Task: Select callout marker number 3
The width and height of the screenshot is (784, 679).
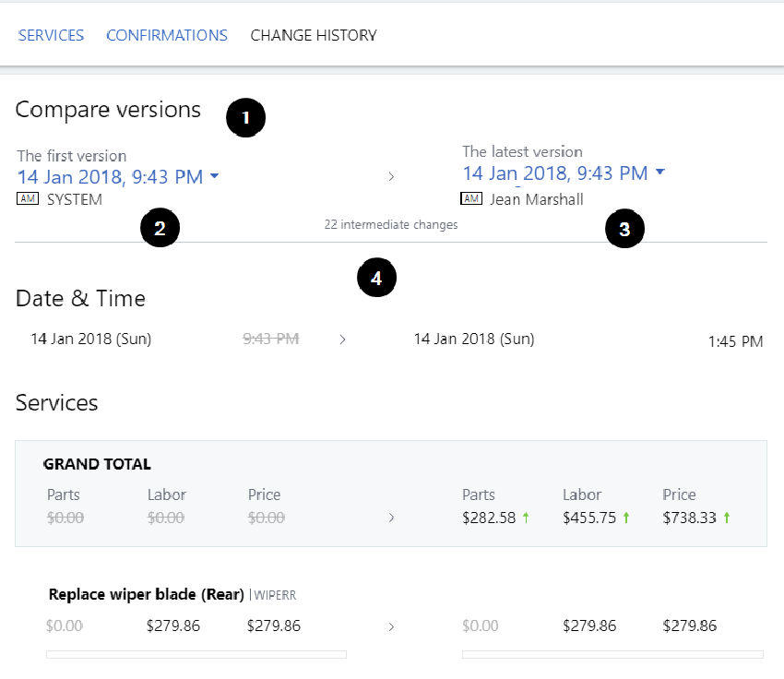Action: coord(624,230)
